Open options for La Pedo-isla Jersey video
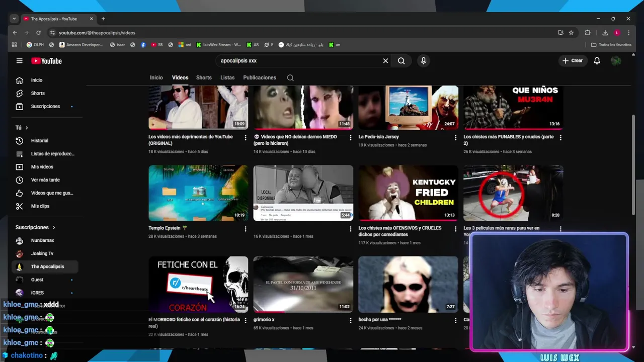644x362 pixels. [455, 137]
